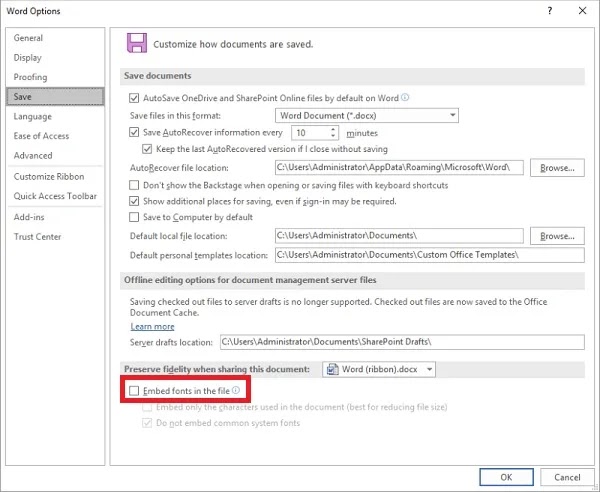The height and width of the screenshot is (492, 600).
Task: Click the info icon next to Embed fonts
Action: [x=236, y=390]
